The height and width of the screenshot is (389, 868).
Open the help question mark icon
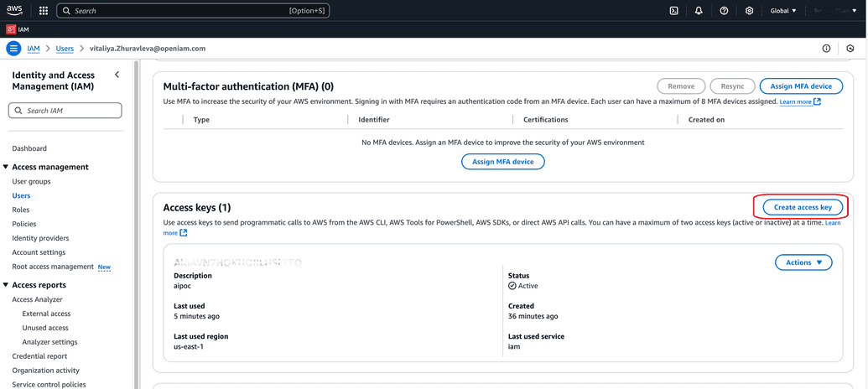724,11
